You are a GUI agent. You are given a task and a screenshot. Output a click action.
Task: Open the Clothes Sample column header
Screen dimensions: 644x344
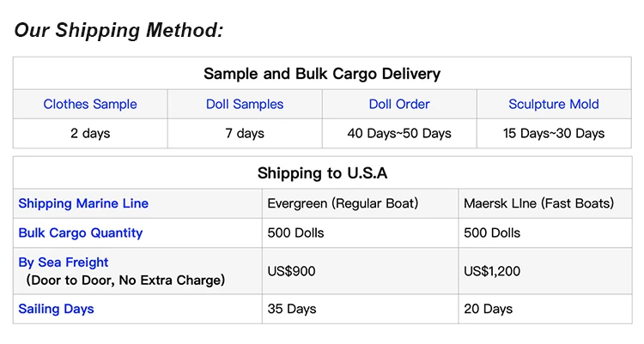(90, 105)
